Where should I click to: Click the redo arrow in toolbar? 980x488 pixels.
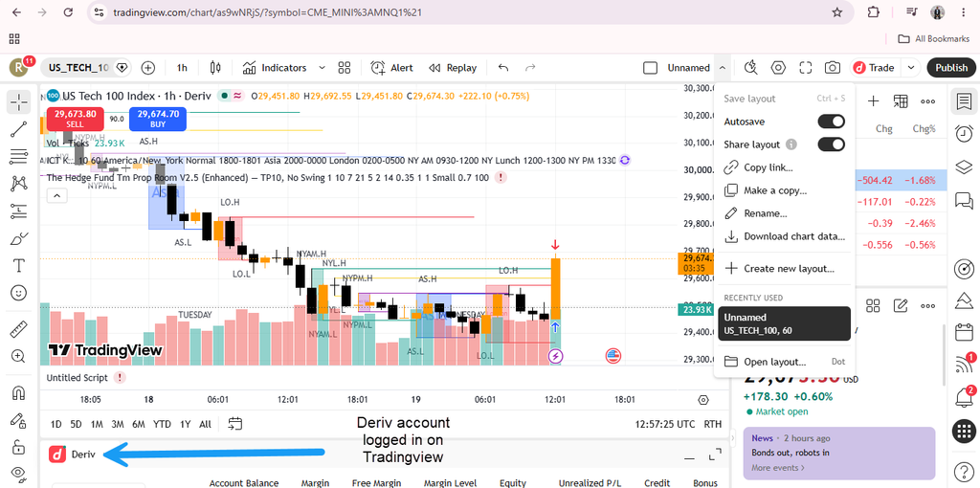click(x=530, y=68)
